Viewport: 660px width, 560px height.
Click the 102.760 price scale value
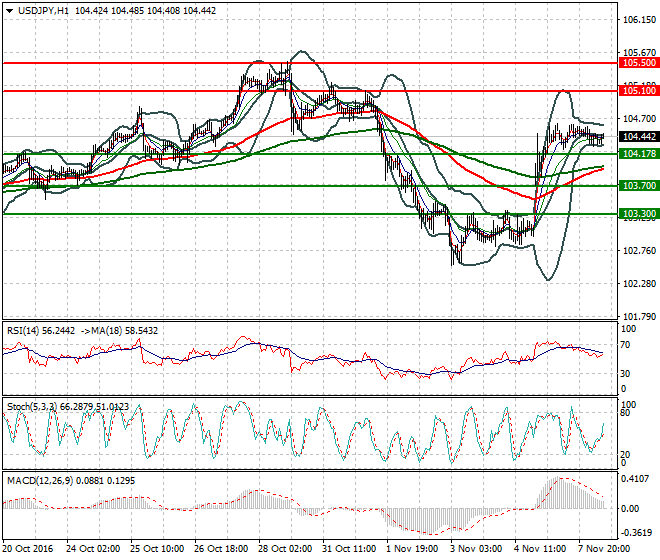pyautogui.click(x=639, y=251)
